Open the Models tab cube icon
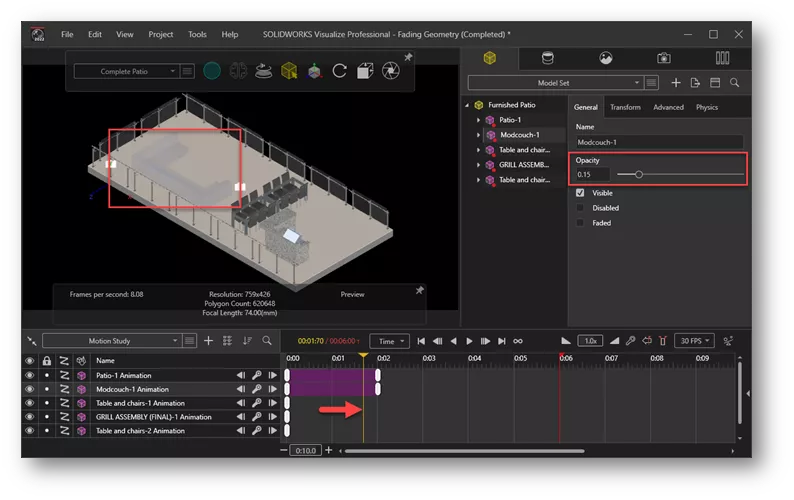The height and width of the screenshot is (500, 794). [x=489, y=58]
